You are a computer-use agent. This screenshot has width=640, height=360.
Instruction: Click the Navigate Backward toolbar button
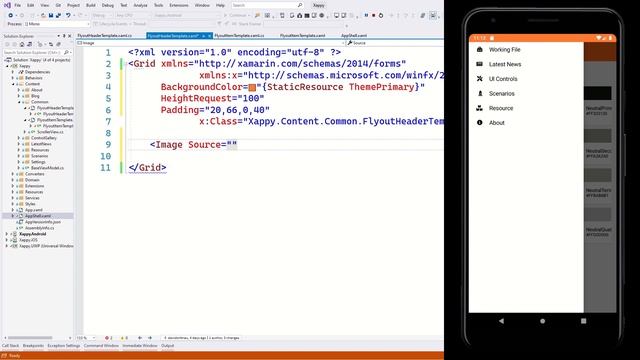(11, 16)
